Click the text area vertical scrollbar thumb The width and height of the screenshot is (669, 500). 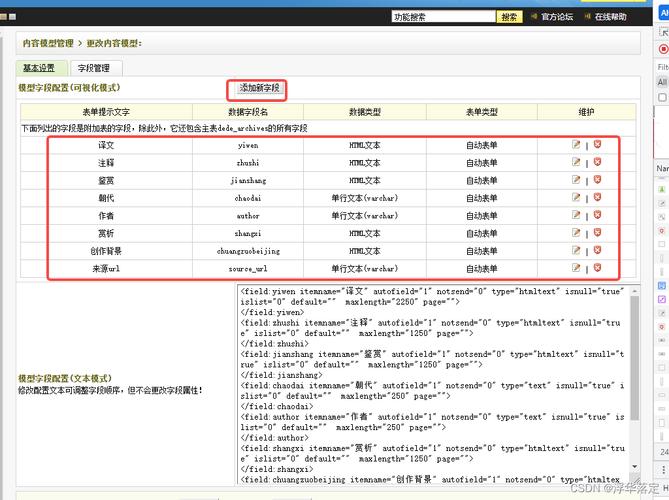(x=635, y=358)
